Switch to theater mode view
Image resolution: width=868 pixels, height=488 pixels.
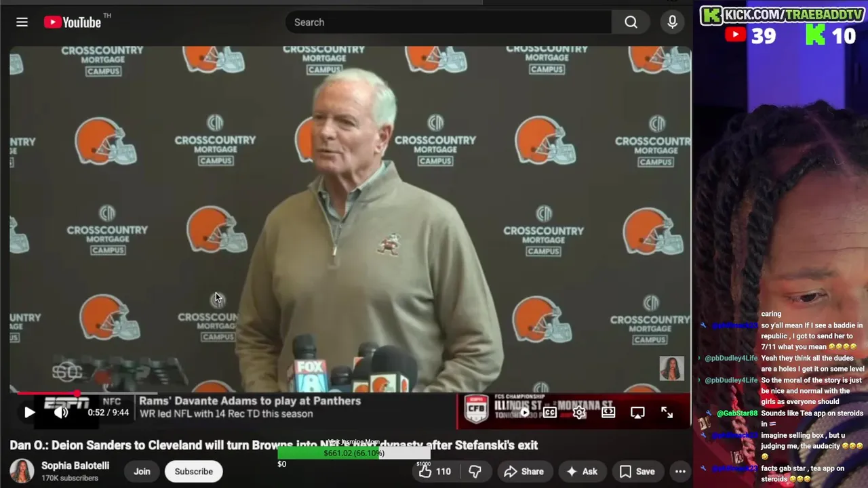tap(608, 412)
